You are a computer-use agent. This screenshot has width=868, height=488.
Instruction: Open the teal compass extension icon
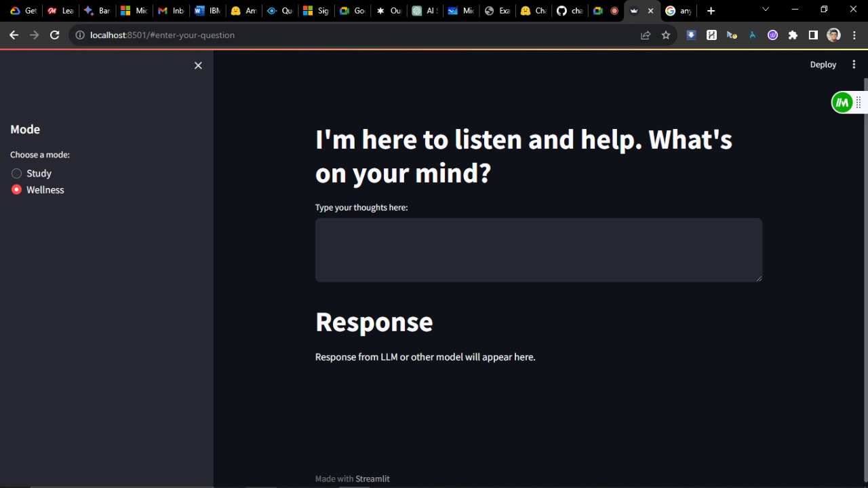coord(752,35)
